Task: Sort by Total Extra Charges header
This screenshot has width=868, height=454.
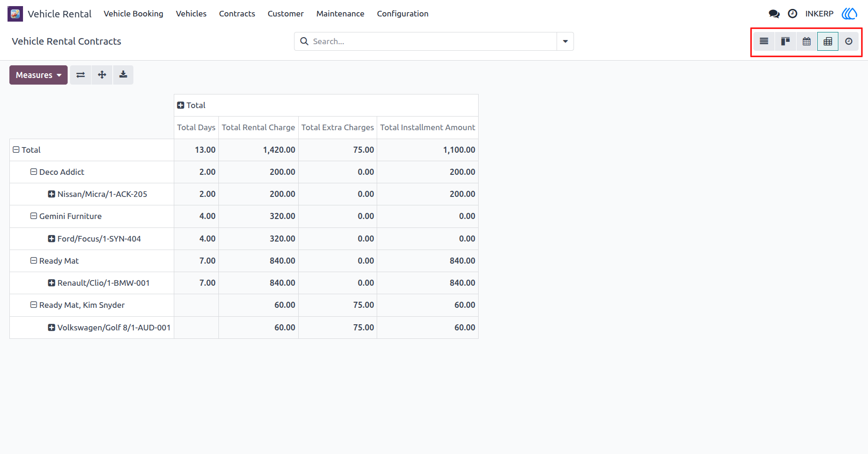Action: click(338, 127)
